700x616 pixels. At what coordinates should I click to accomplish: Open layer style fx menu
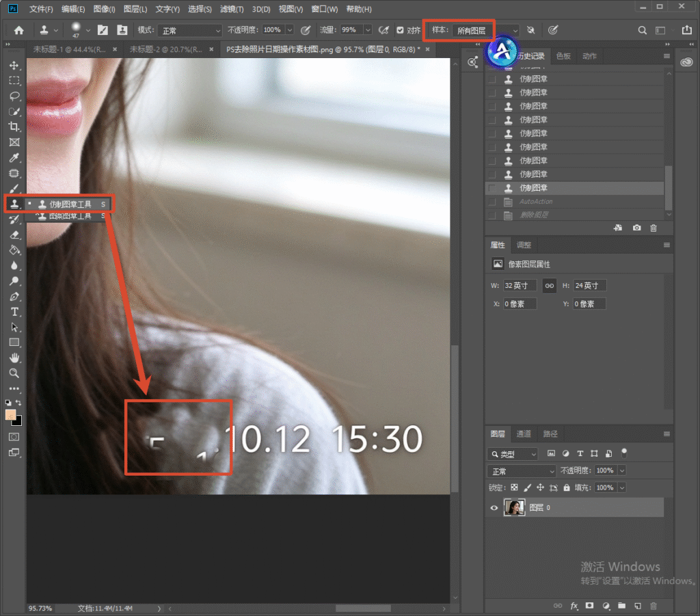[x=574, y=606]
